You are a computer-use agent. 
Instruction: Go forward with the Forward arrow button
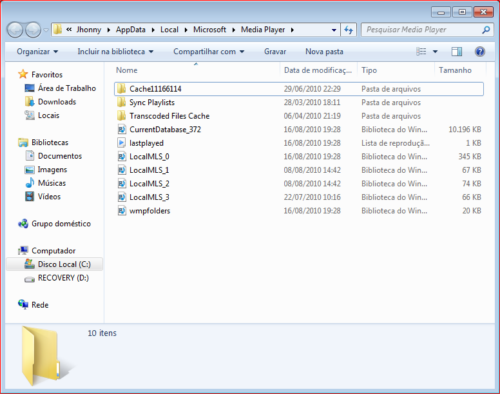[x=33, y=30]
